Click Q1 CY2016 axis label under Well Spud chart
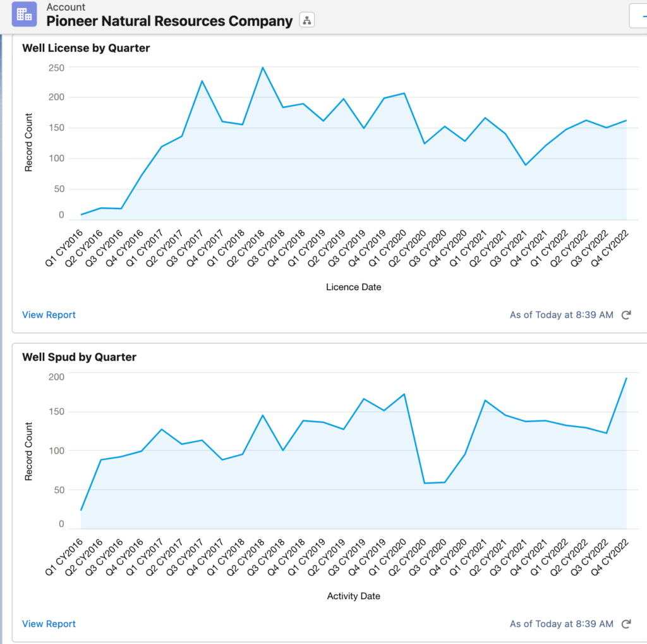 [x=64, y=557]
